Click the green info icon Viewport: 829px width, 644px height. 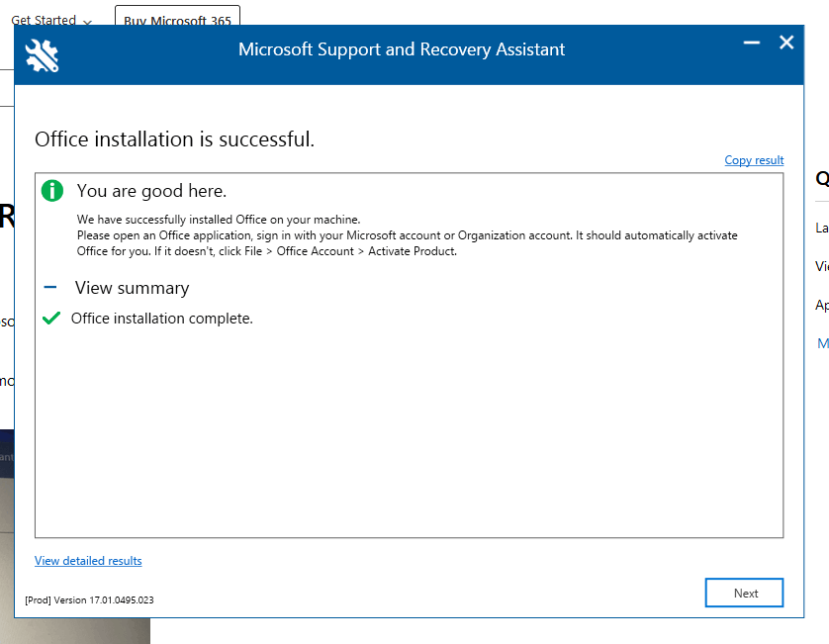point(52,190)
